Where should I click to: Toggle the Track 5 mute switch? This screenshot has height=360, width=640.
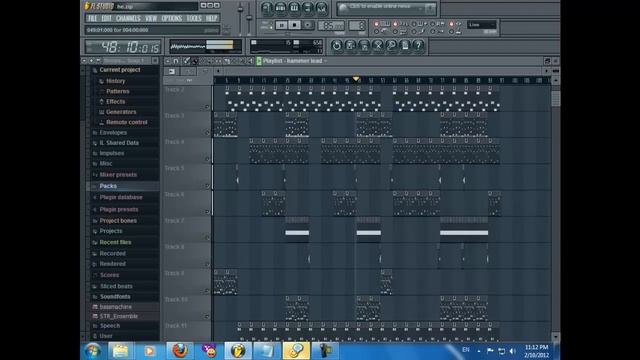(x=207, y=186)
